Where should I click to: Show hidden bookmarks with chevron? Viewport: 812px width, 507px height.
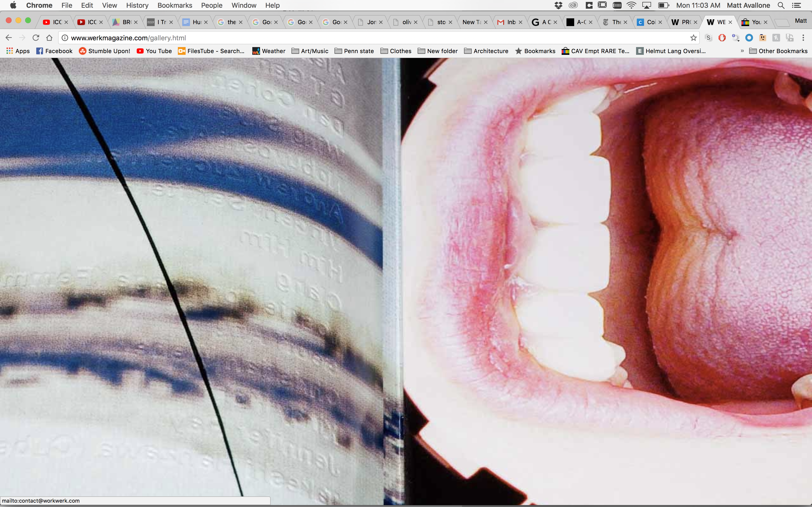742,51
